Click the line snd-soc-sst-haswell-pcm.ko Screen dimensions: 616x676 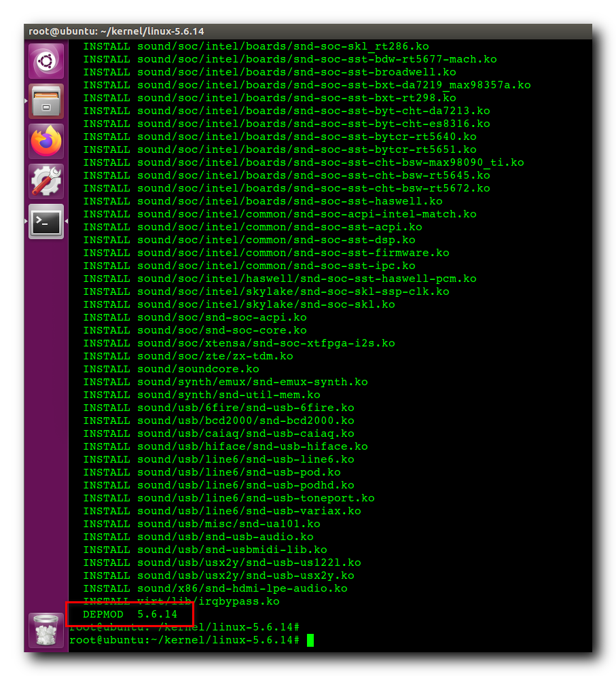tap(280, 279)
